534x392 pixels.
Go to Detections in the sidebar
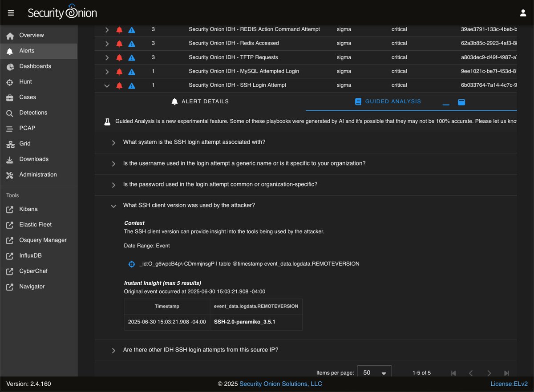click(x=39, y=113)
